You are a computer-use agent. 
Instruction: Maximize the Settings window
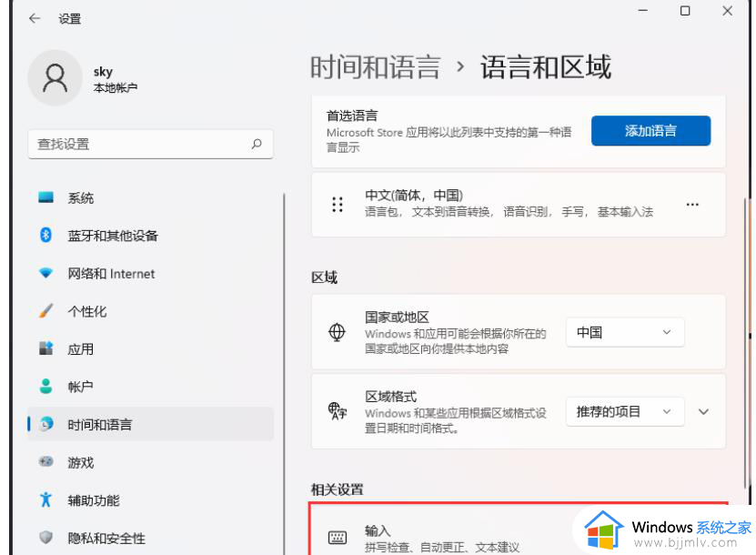(x=685, y=11)
